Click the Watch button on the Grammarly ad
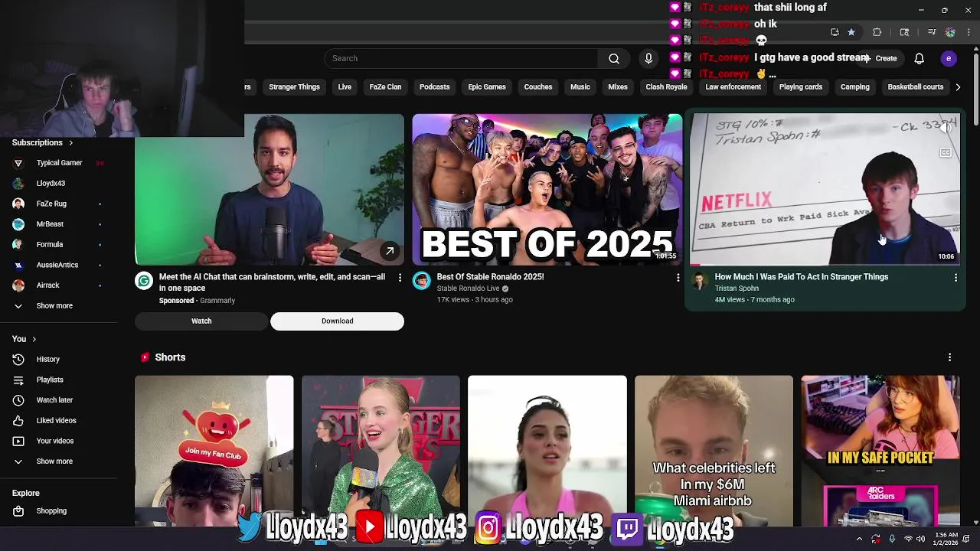The width and height of the screenshot is (980, 551). (201, 321)
